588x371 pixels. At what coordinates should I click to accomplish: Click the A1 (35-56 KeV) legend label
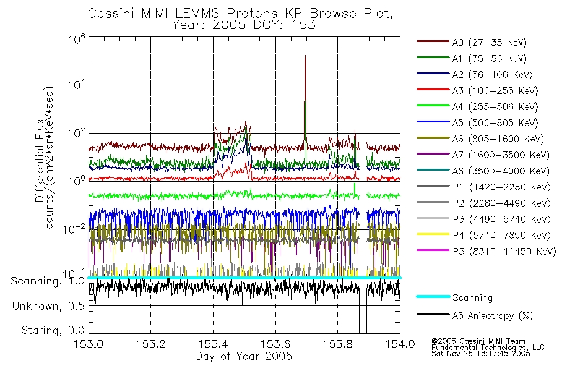(x=490, y=59)
